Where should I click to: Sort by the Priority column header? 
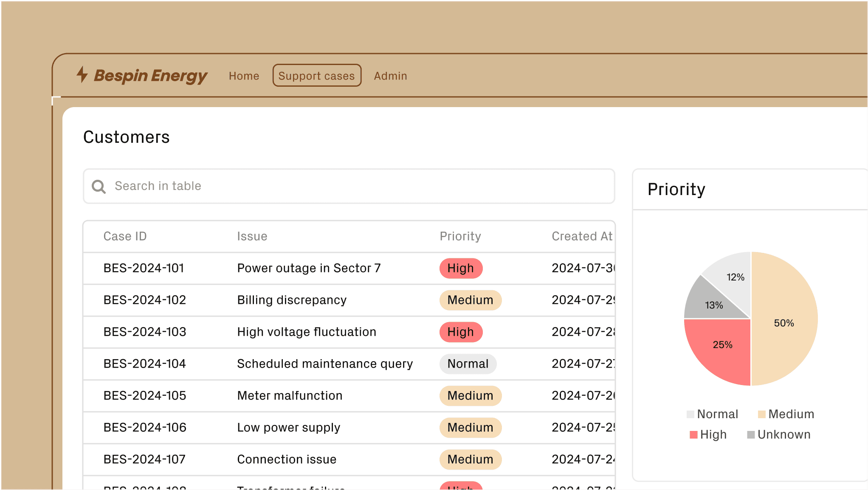pyautogui.click(x=460, y=236)
